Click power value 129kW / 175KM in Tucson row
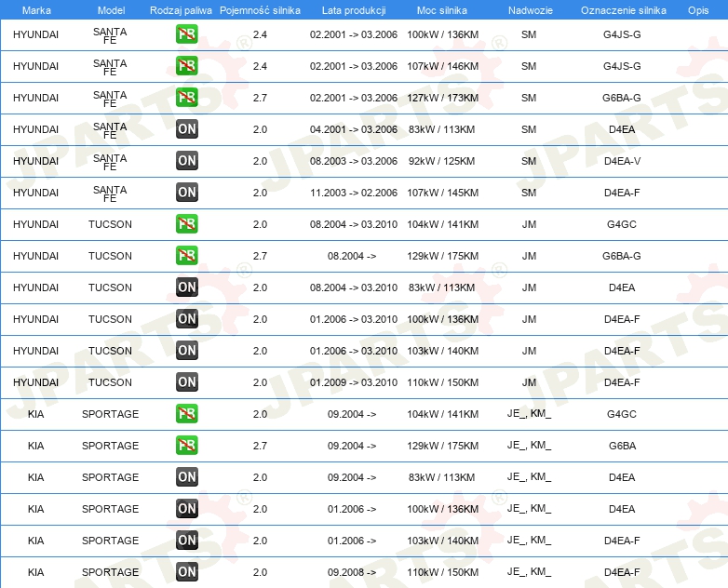The width and height of the screenshot is (728, 588). [442, 256]
